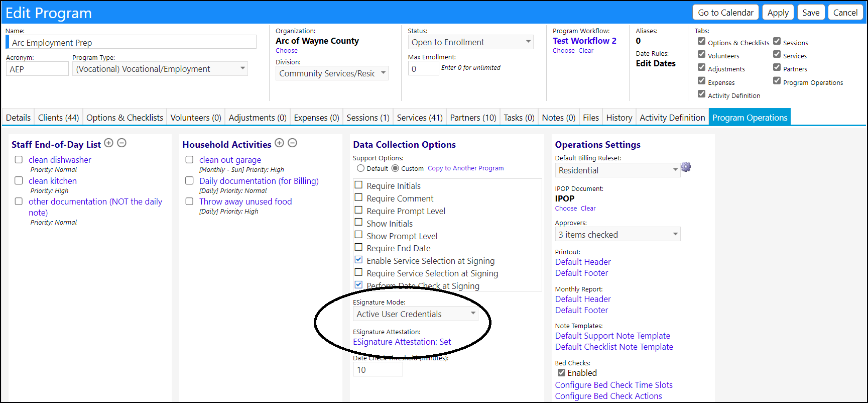The image size is (868, 403).
Task: Click Copy to Another Program link
Action: point(466,168)
